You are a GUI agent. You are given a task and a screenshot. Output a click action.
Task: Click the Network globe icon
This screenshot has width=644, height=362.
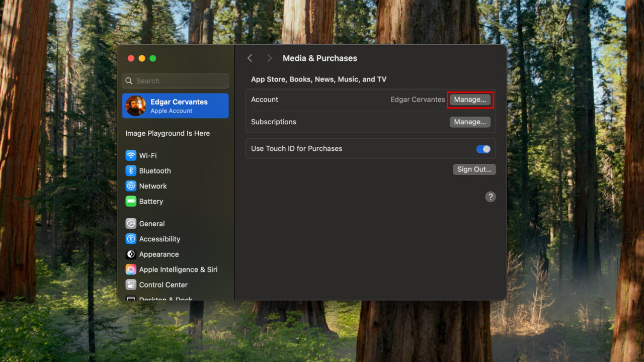pos(131,186)
